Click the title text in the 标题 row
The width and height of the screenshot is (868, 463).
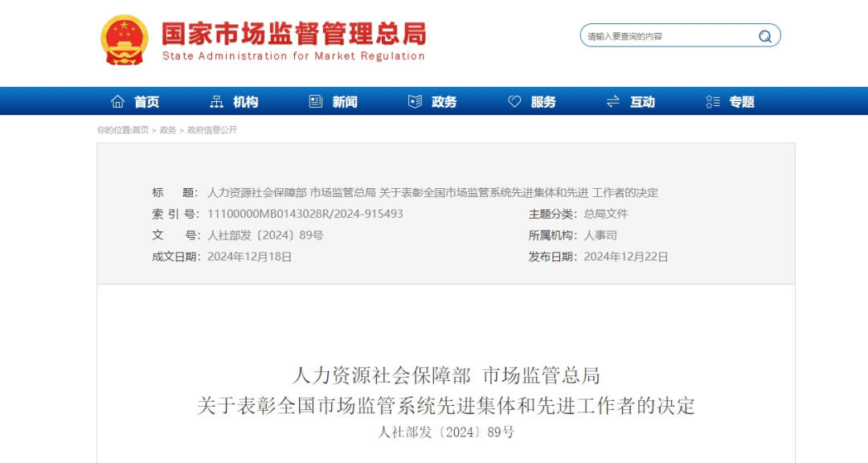(x=432, y=193)
